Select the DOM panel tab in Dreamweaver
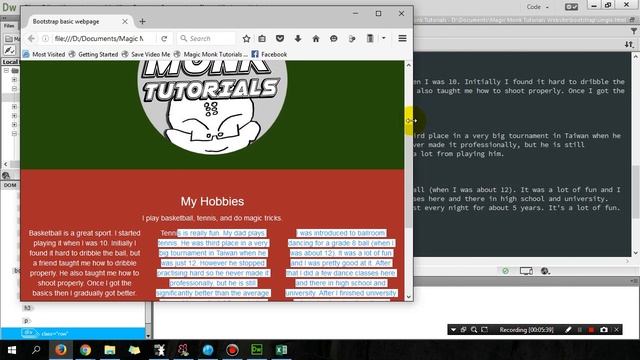The width and height of the screenshot is (640, 360). [10, 185]
